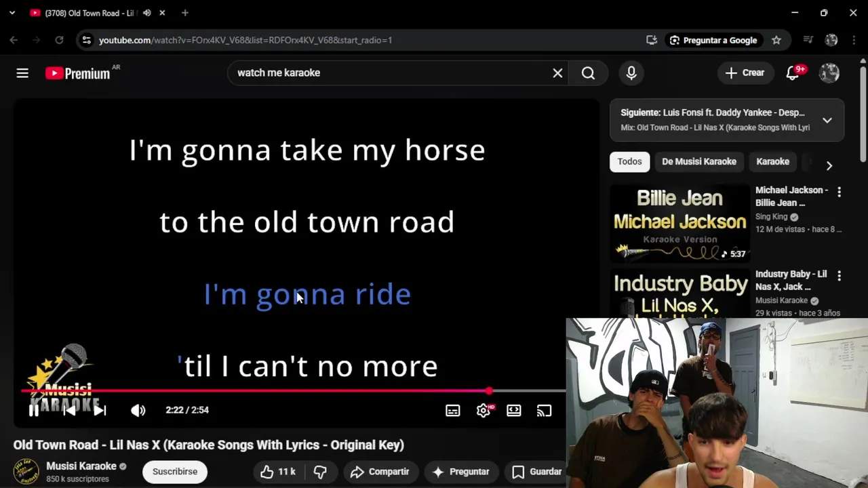Start voice search with microphone
Screen dimensions: 868x488
[631, 73]
